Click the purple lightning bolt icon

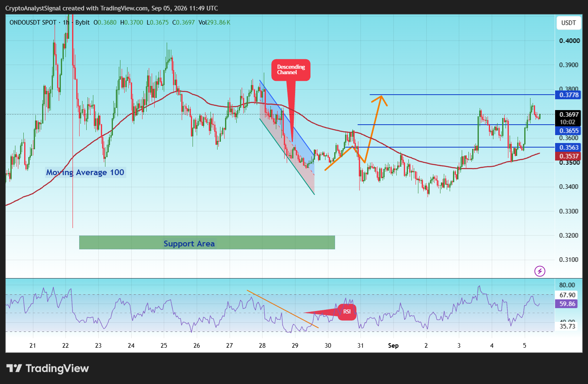coord(540,271)
